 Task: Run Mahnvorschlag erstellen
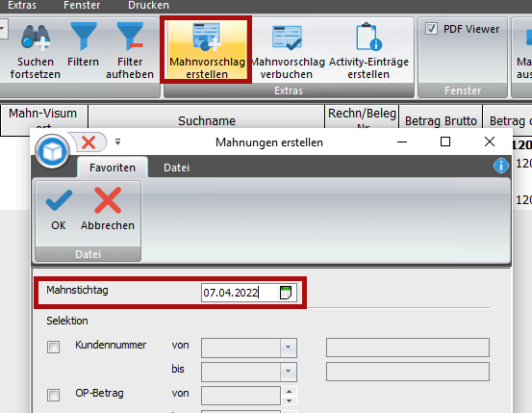tap(207, 50)
